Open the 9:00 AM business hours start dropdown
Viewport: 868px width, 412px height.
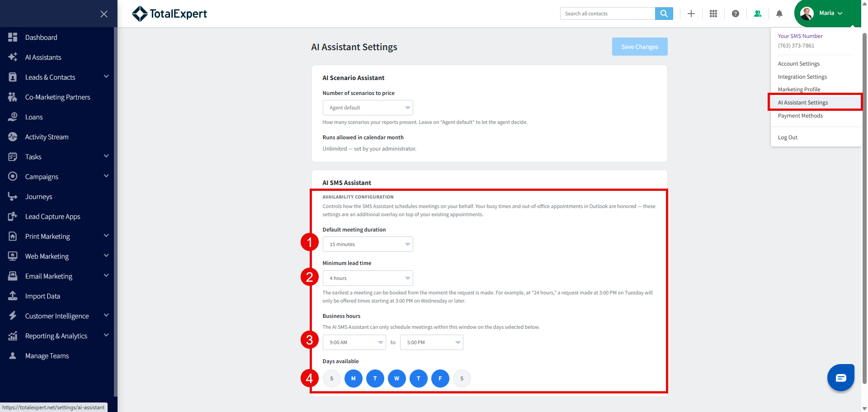coord(354,342)
